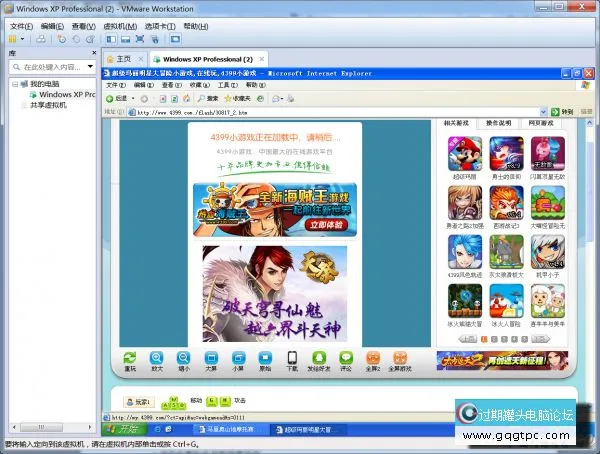Click the 全屏游戏 fullscreen game icon
This screenshot has width=600, height=454.
[x=400, y=358]
